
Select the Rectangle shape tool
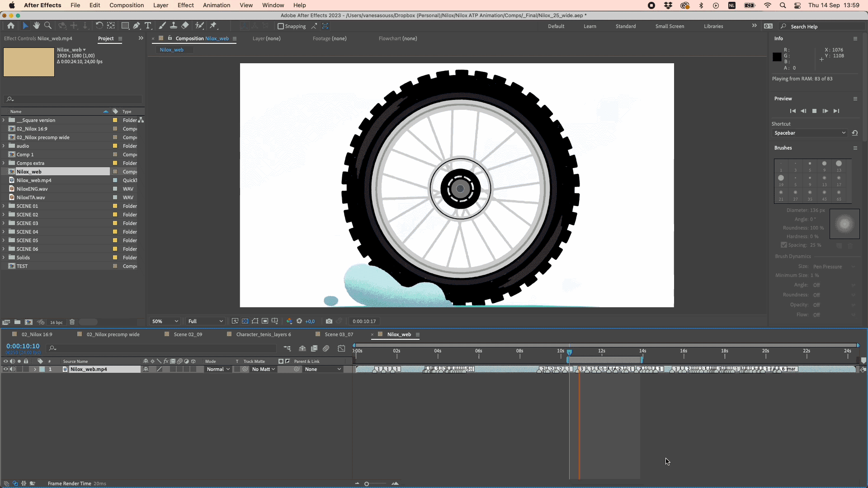pos(125,26)
